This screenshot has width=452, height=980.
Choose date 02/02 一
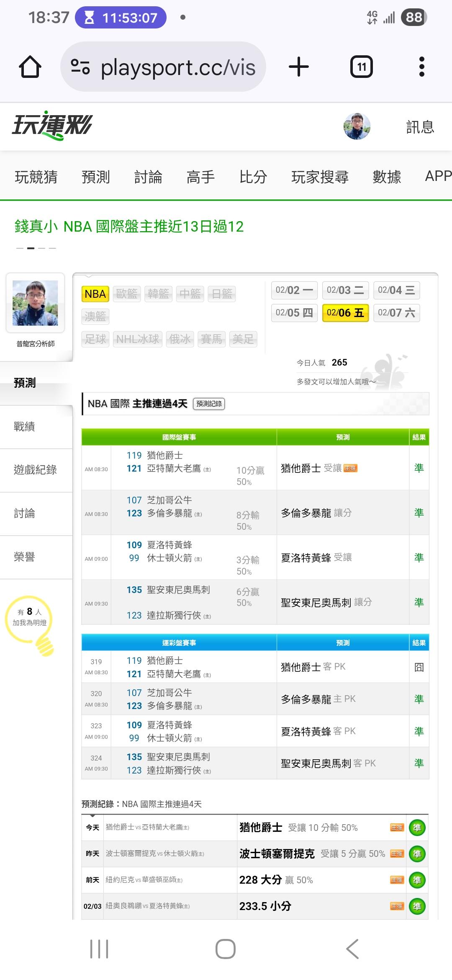click(x=294, y=290)
